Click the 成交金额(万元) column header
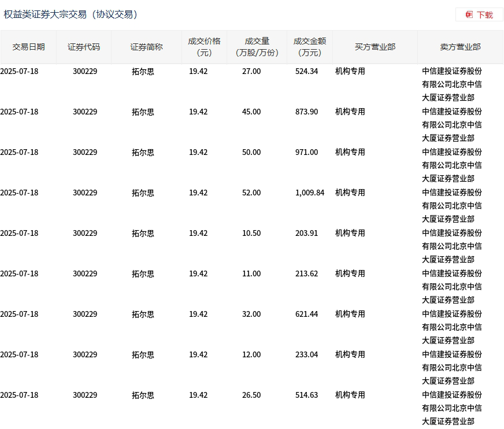Viewport: 504px width, 429px height. 310,47
